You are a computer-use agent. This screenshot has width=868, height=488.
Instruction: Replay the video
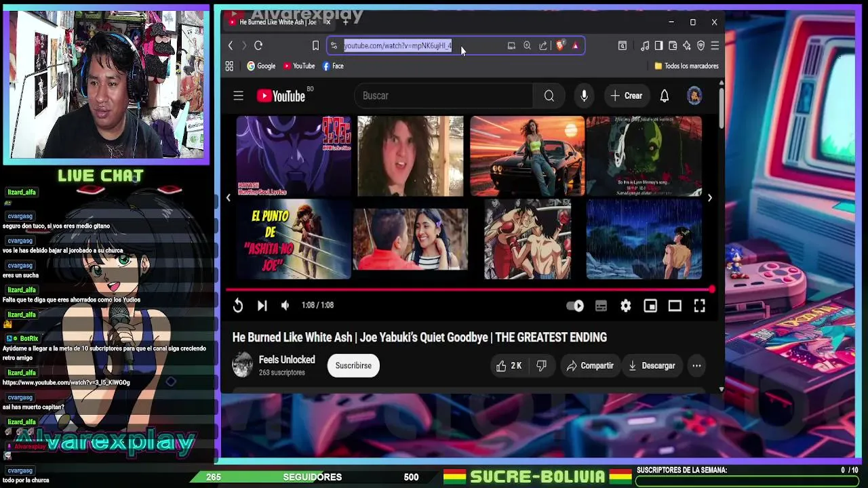coord(238,306)
